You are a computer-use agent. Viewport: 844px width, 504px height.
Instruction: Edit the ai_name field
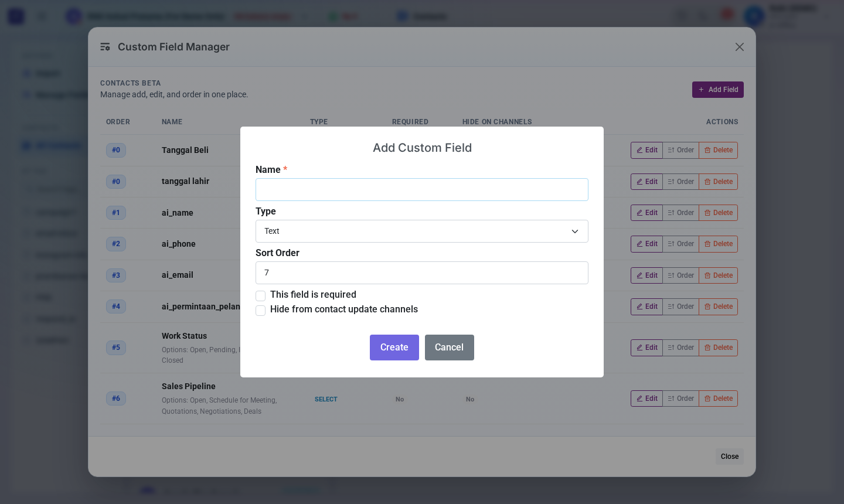[647, 213]
